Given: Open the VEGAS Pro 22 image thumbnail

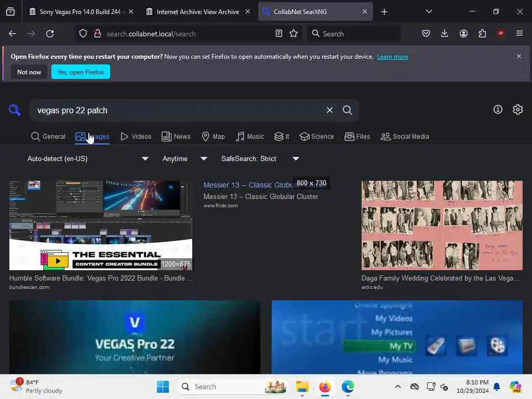Looking at the screenshot, I should pos(135,337).
